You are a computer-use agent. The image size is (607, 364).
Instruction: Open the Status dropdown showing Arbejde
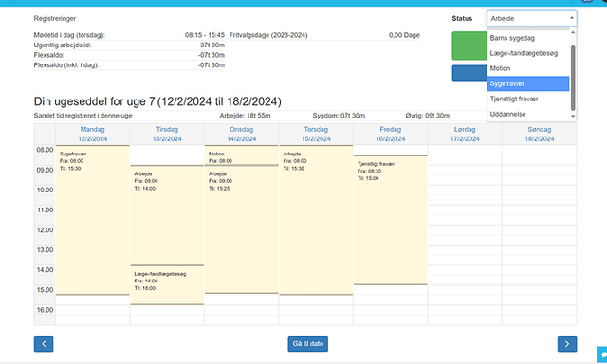click(531, 18)
